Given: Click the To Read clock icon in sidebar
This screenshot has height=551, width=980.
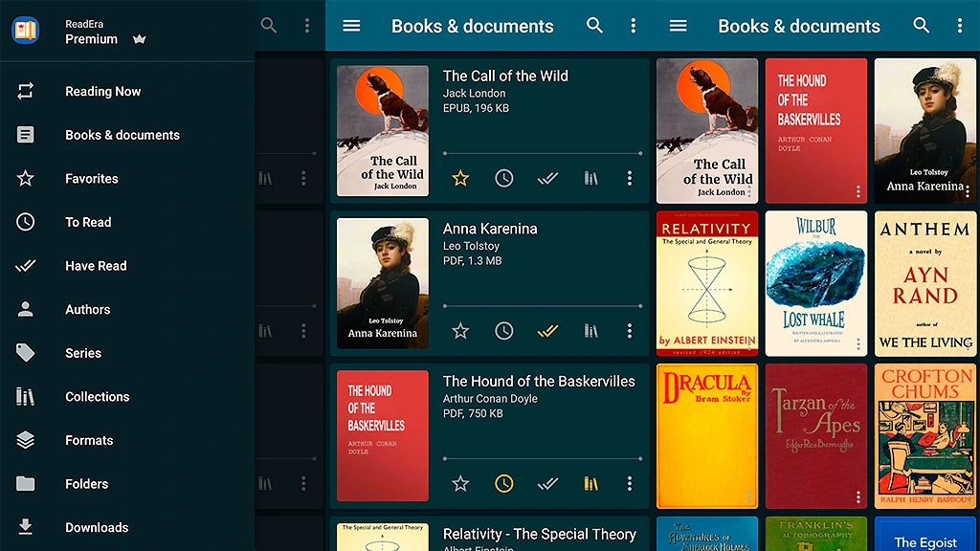Looking at the screenshot, I should [26, 222].
